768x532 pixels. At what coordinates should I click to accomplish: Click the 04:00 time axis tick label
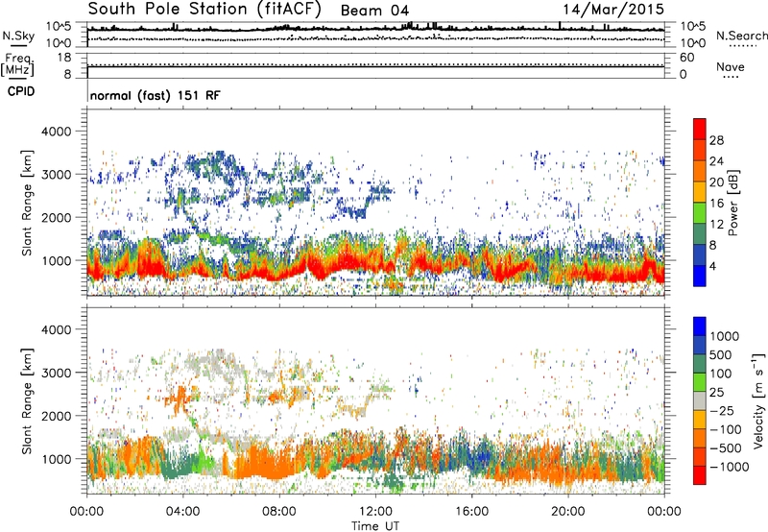pyautogui.click(x=182, y=512)
